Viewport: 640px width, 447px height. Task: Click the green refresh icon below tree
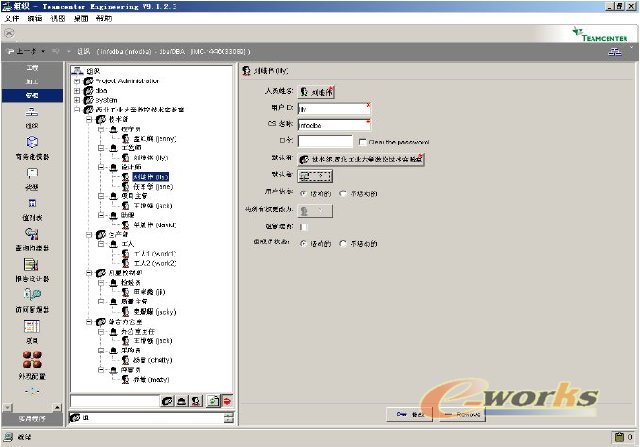[x=213, y=401]
